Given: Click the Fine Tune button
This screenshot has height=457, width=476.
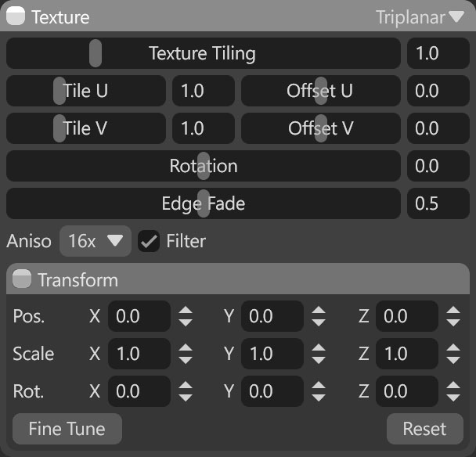Looking at the screenshot, I should 67,429.
